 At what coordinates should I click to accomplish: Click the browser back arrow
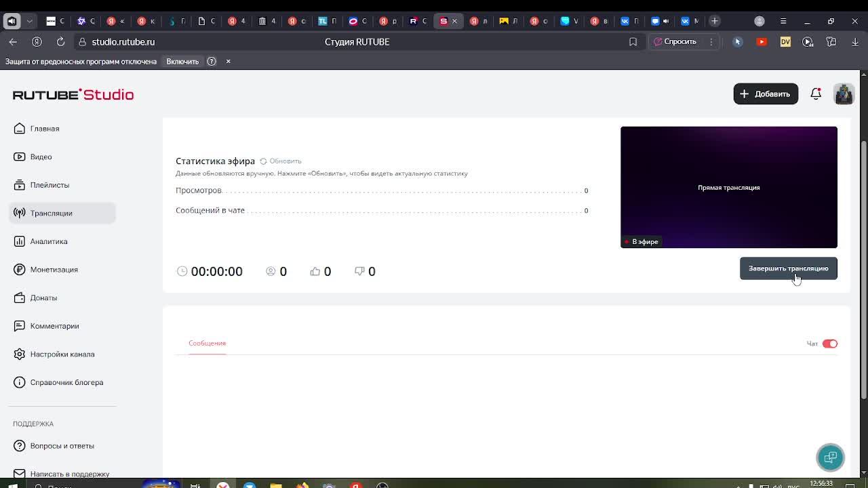tap(13, 42)
